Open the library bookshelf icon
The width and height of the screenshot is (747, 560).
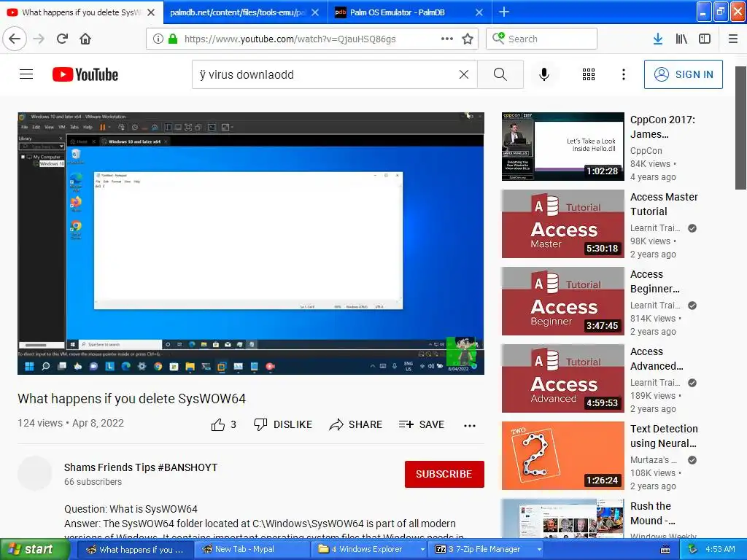pos(681,39)
